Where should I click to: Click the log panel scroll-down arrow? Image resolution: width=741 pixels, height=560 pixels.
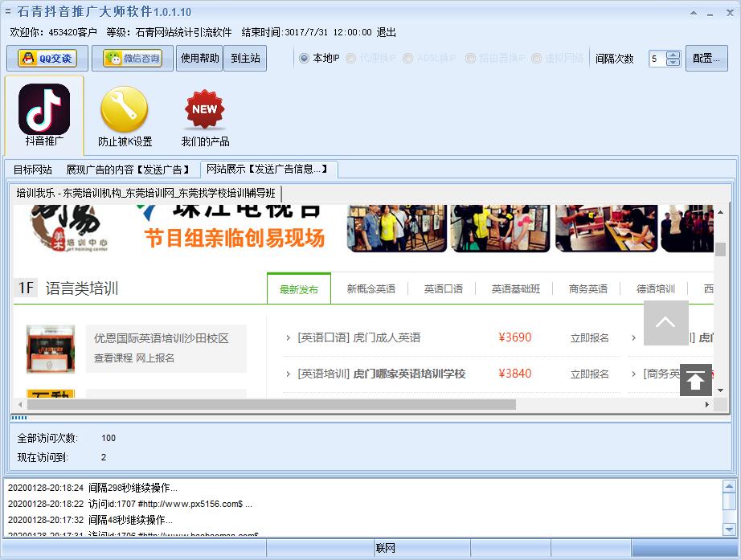[729, 529]
